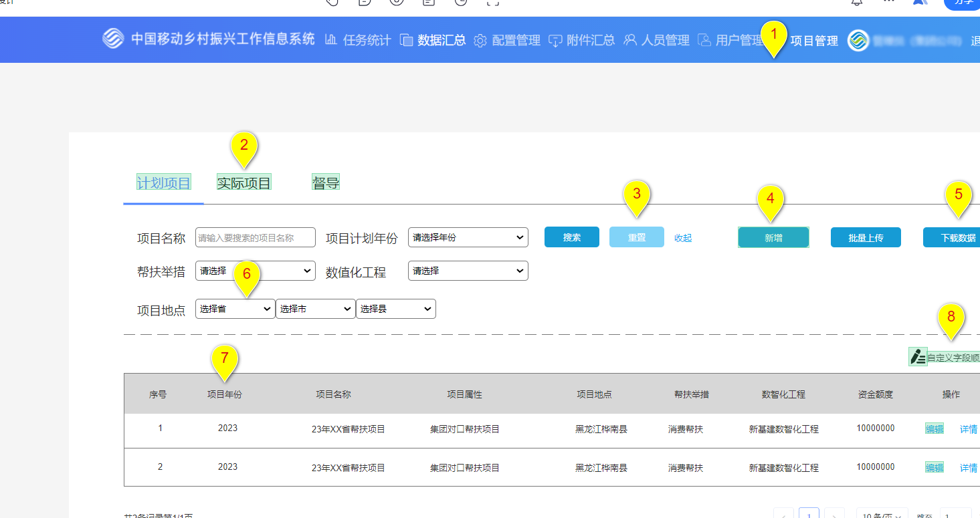Click 10000000 amount in row 2
The height and width of the screenshot is (518, 980).
876,467
